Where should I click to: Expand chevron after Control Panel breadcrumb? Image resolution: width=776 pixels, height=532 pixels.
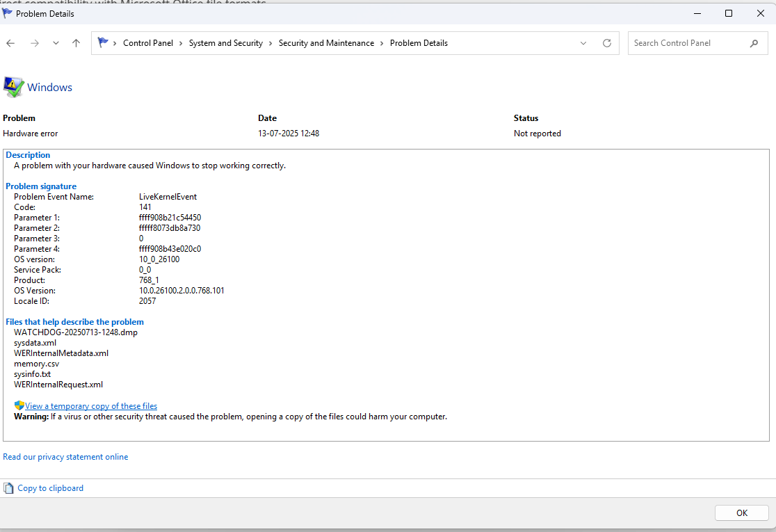[x=181, y=44]
